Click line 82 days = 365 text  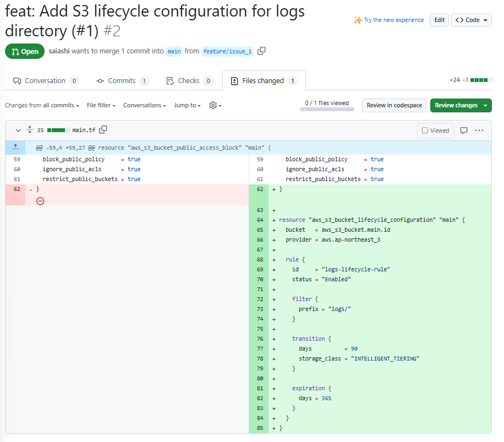(315, 398)
